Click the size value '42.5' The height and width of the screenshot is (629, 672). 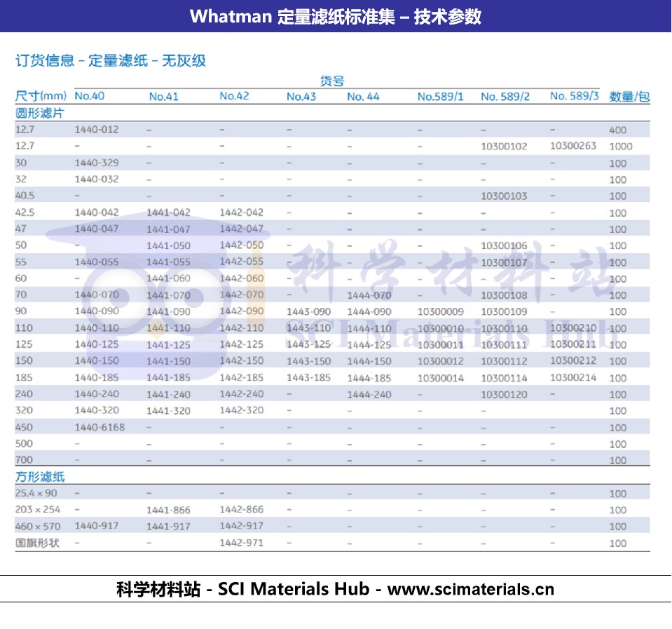tap(25, 212)
